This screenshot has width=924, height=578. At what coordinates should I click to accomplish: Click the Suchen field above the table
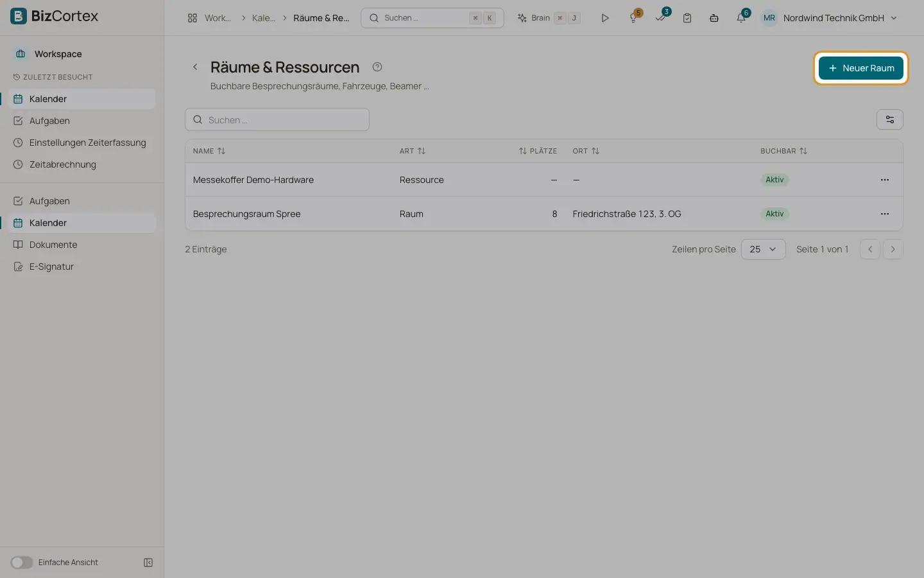[x=277, y=119]
